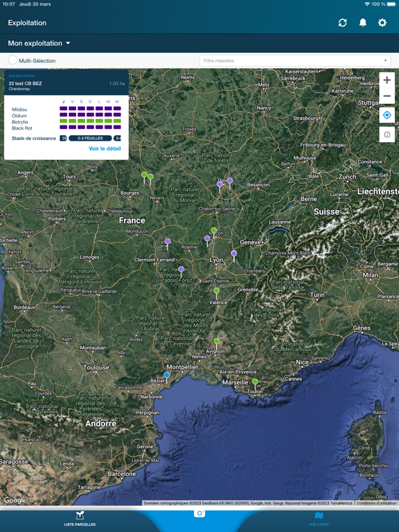Screen dimensions: 399x532
Task: Select the blue pin at Béziers
Action: (x=166, y=376)
